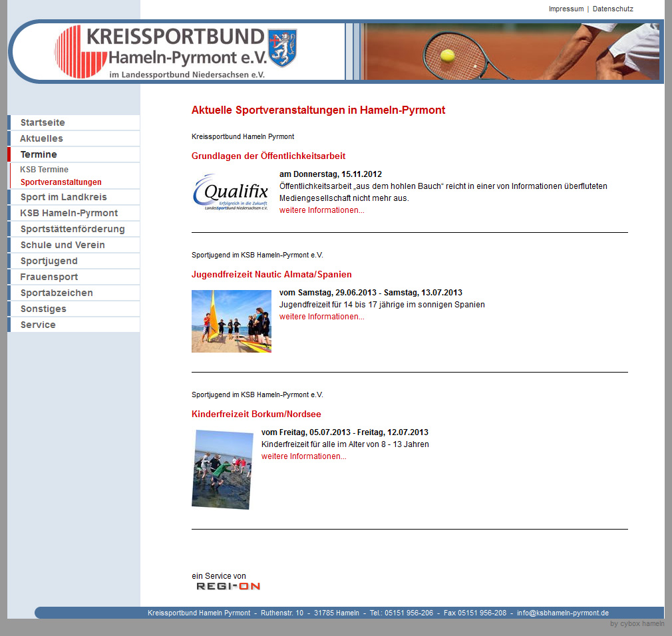Viewport: 672px width, 636px height.
Task: Open the Borkum children's camp photo
Action: 222,469
